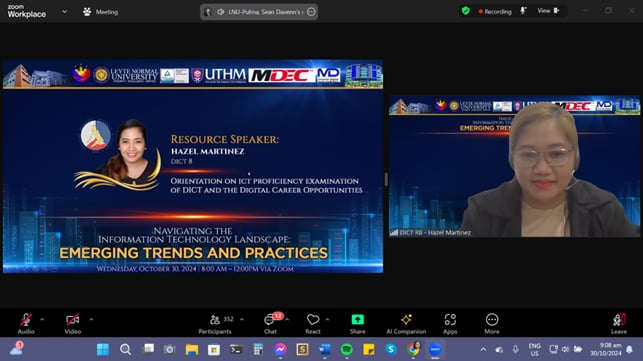Open the notifications bell icon
643x361 pixels.
629,350
